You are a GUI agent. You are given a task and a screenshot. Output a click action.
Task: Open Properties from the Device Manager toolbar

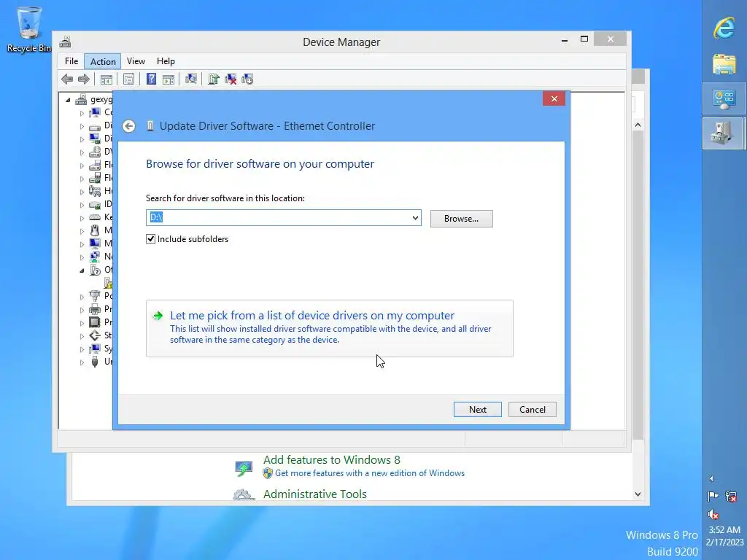(x=128, y=79)
